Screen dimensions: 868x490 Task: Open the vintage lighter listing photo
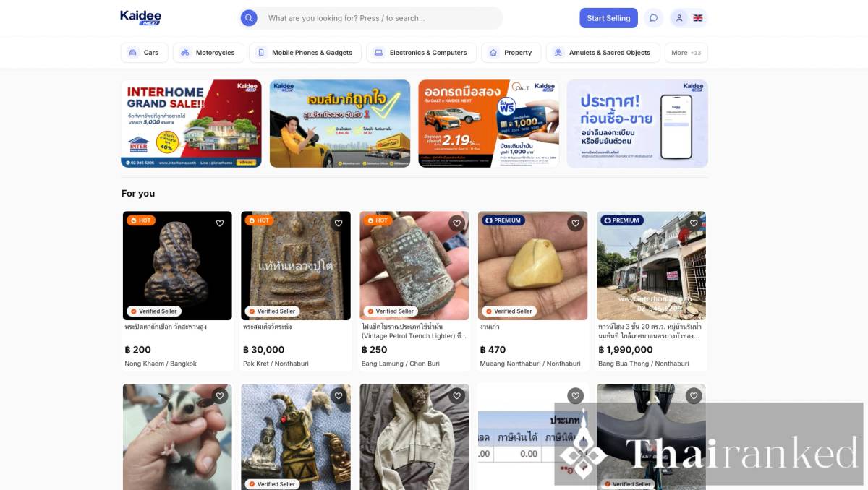click(414, 265)
